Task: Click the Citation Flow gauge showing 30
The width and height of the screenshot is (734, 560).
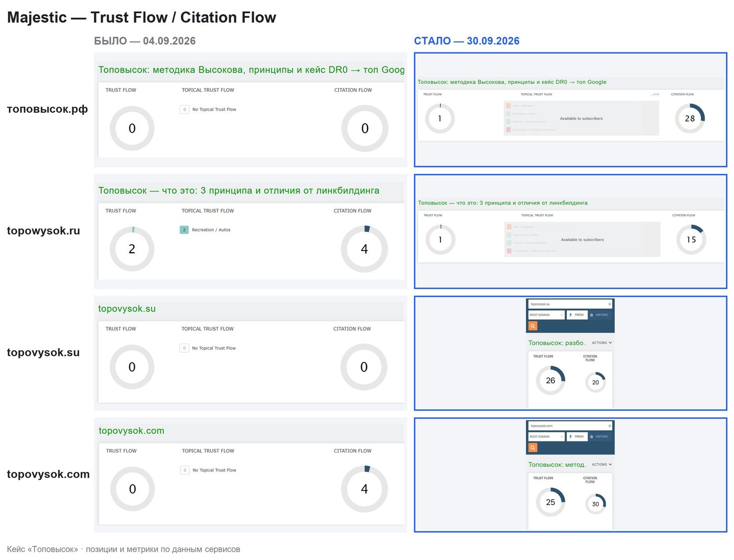Action: [596, 504]
